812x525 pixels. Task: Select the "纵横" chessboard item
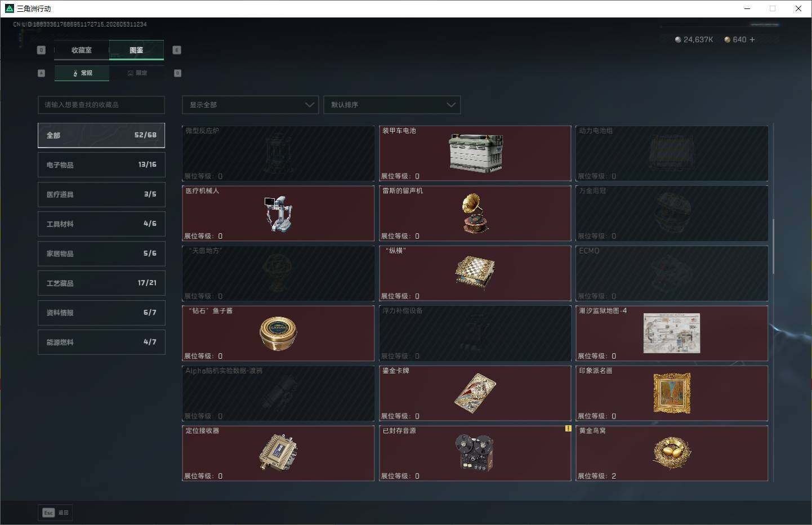475,273
